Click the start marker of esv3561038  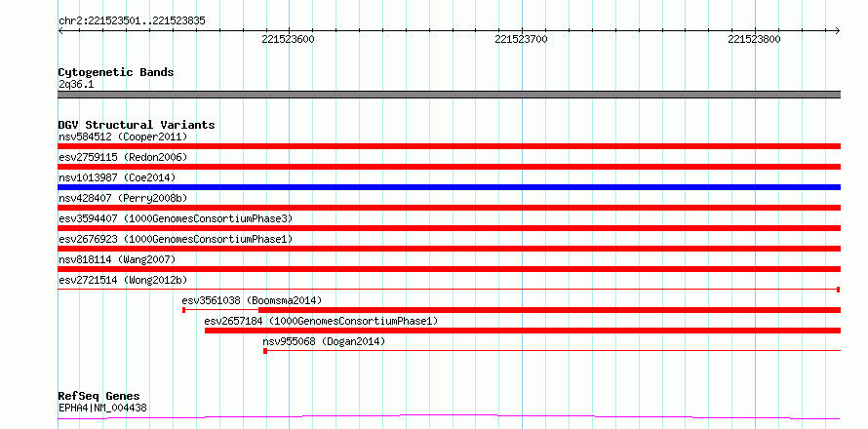tap(183, 310)
